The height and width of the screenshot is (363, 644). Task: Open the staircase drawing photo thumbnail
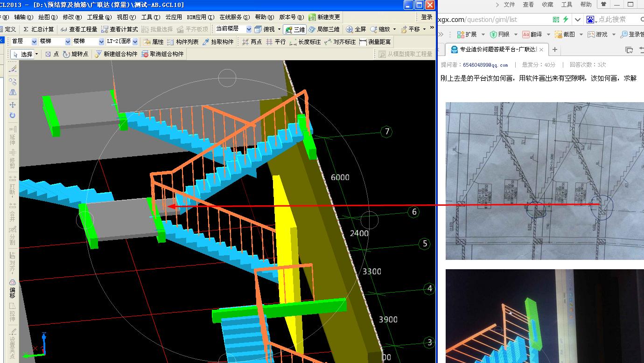[545, 181]
